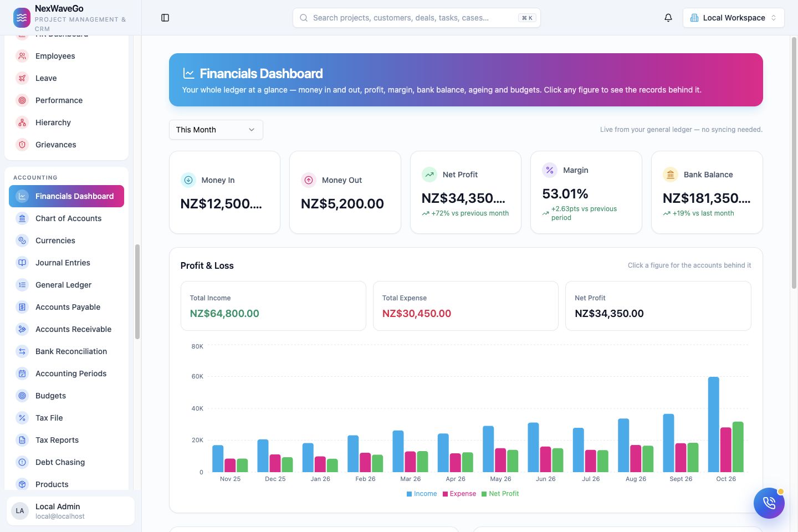Toggle the Net Profit legend swatch
Viewport: 798px width, 532px height.
point(484,494)
